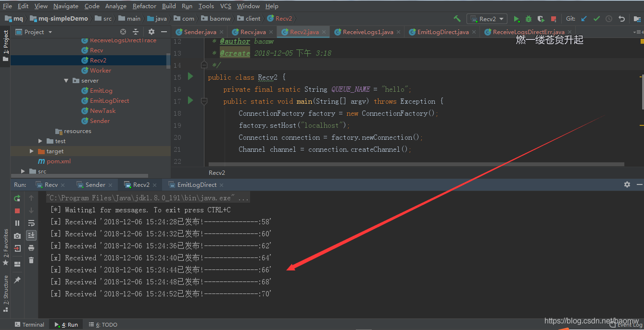The image size is (644, 330).
Task: Show hidden editor tabs list
Action: [638, 32]
